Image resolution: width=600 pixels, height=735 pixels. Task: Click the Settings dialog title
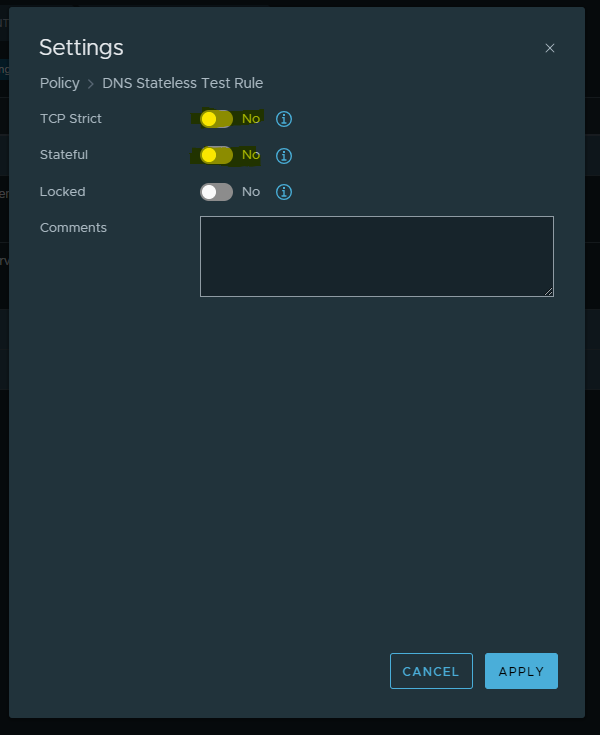coord(81,47)
